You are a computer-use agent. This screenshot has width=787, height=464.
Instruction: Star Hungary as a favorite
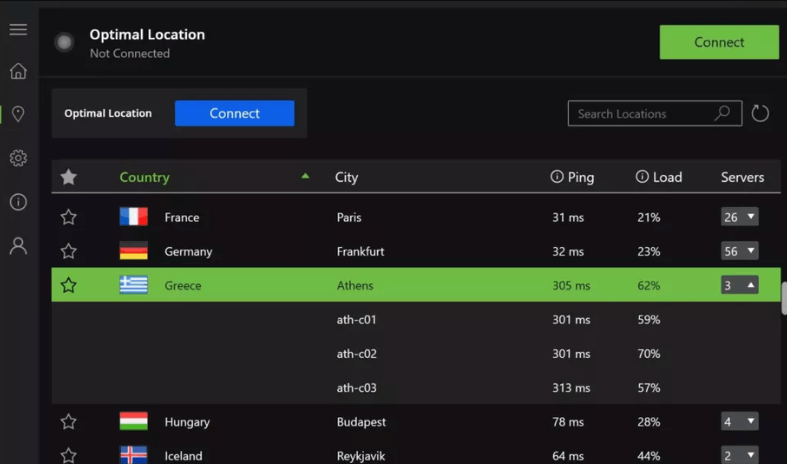tap(68, 422)
